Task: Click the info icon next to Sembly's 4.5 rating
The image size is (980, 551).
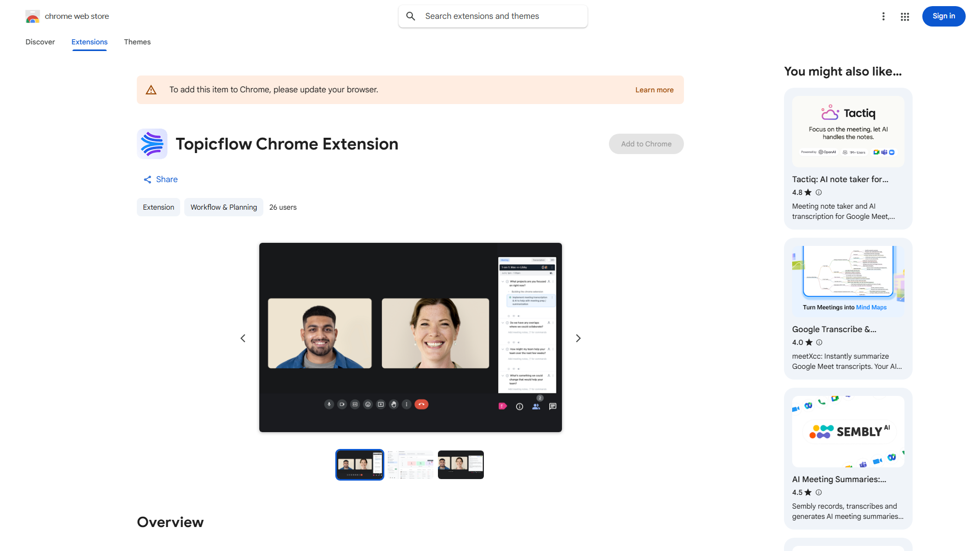Action: [819, 492]
